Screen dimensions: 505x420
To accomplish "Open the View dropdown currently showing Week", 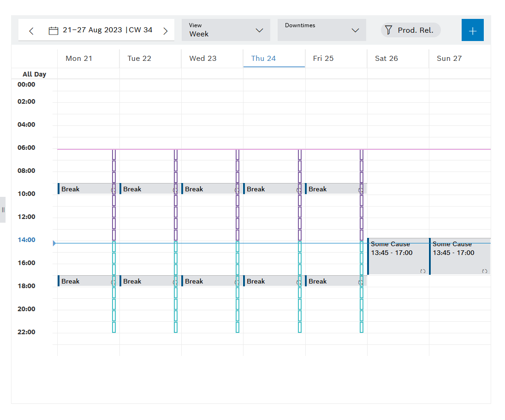I will (226, 30).
